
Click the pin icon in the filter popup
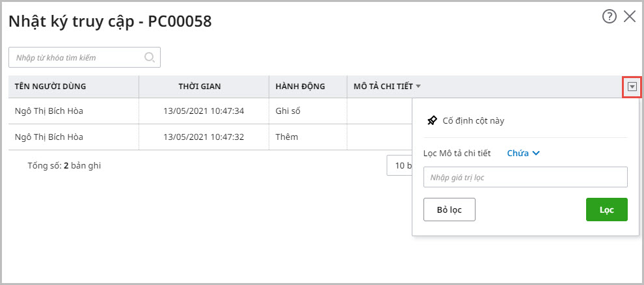click(x=431, y=120)
